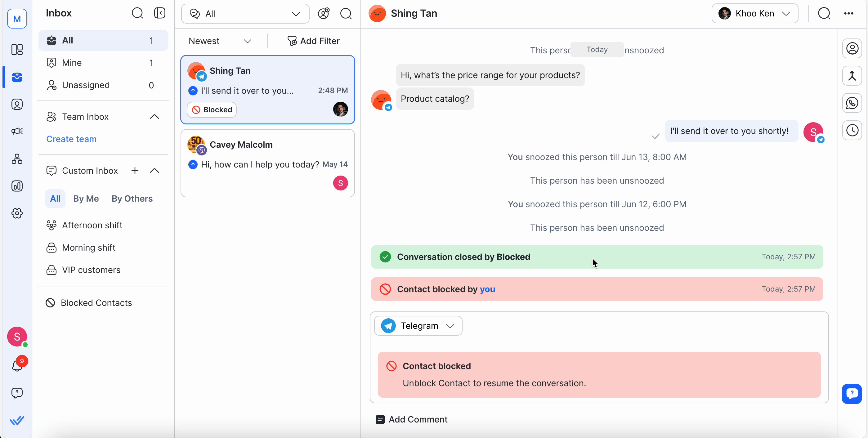The image size is (868, 438).
Task: Open the Telegram channel selector dropdown
Action: click(x=418, y=325)
